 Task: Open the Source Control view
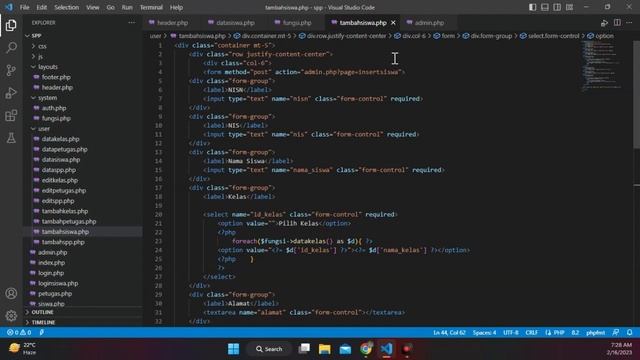pyautogui.click(x=11, y=70)
